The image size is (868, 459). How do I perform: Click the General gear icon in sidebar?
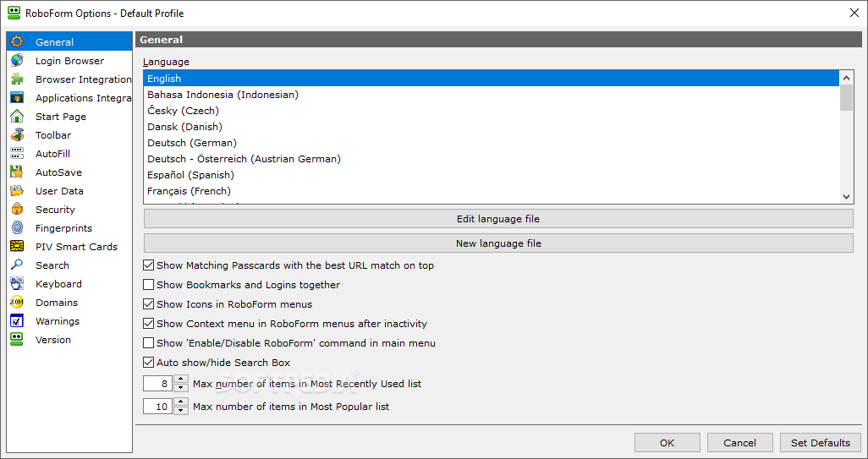click(17, 42)
